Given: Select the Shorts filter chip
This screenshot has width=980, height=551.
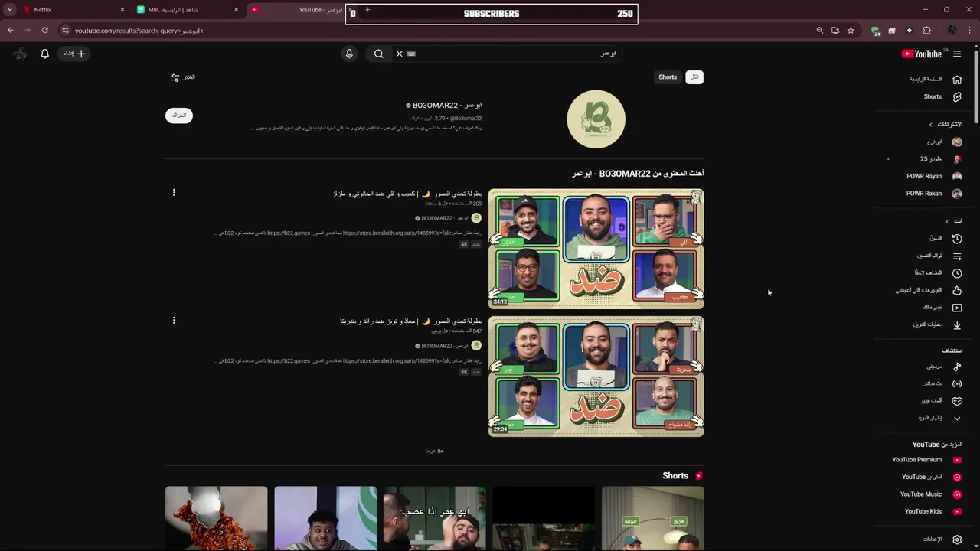Looking at the screenshot, I should pos(668,77).
